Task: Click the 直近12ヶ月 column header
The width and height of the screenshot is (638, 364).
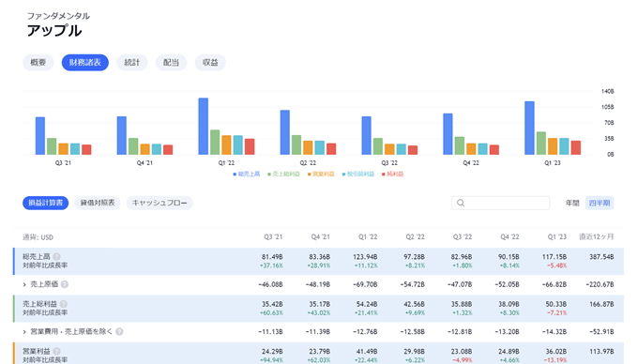Action: click(x=597, y=236)
